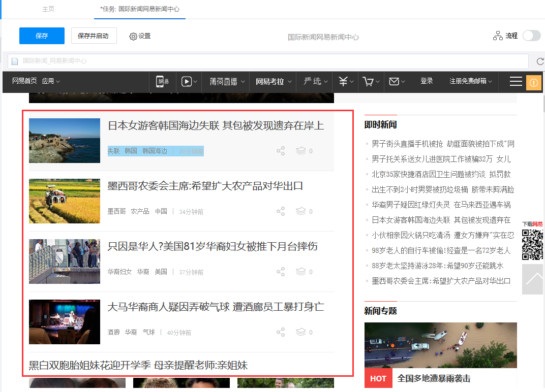The height and width of the screenshot is (392, 545).
Task: Open 华裔男子疑因红绿灯失灵 news item
Action: [441, 205]
